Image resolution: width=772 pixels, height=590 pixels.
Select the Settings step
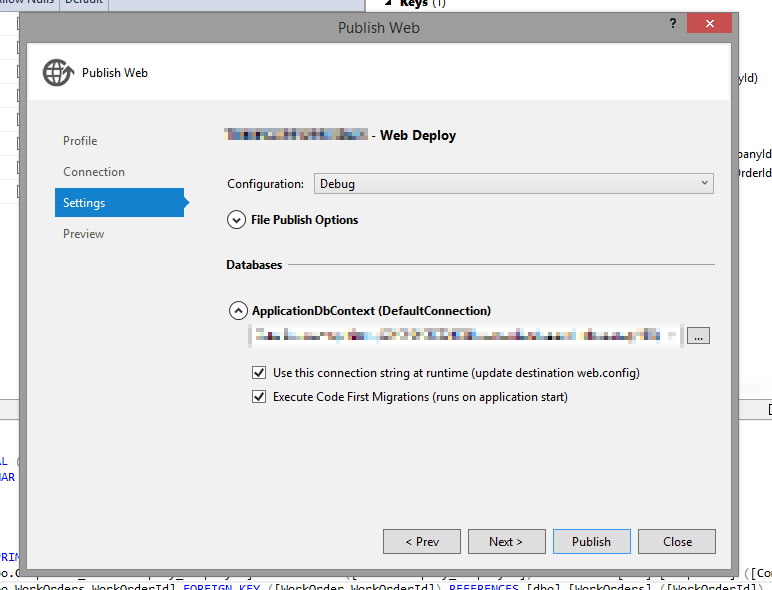click(x=84, y=203)
